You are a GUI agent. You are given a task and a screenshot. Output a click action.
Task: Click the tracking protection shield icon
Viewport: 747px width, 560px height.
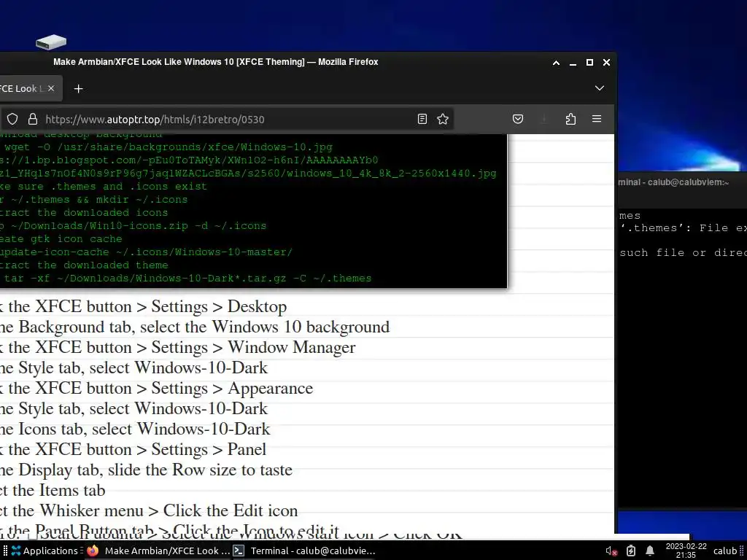(x=12, y=119)
